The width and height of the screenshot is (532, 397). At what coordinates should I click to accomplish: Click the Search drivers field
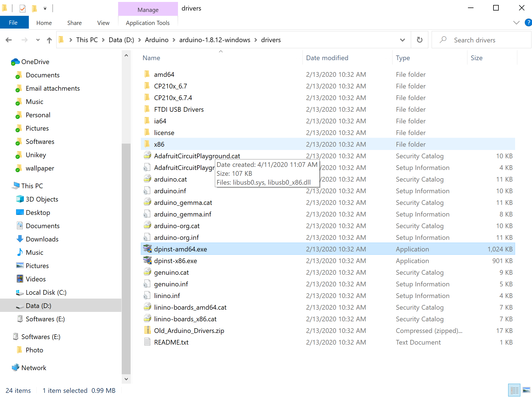[x=481, y=40]
